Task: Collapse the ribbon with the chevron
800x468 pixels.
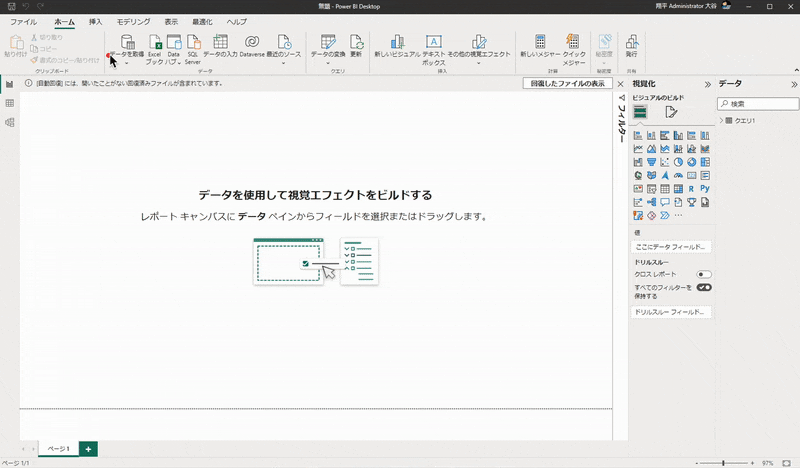Action: 796,70
